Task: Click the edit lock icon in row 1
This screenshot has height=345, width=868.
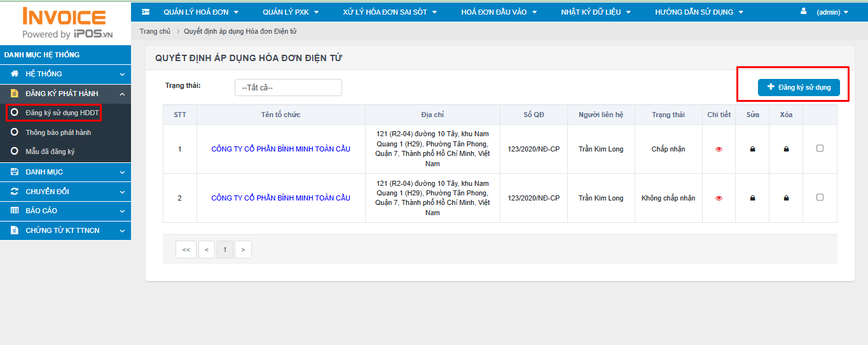Action: [x=752, y=149]
